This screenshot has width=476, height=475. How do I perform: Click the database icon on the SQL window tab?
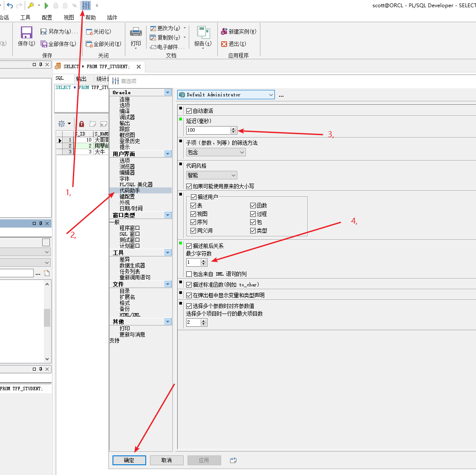pos(58,66)
